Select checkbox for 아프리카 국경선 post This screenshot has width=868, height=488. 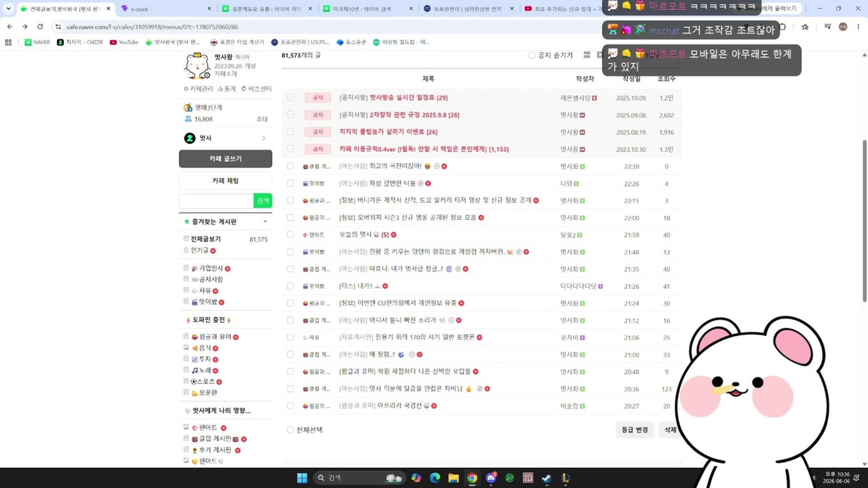290,406
